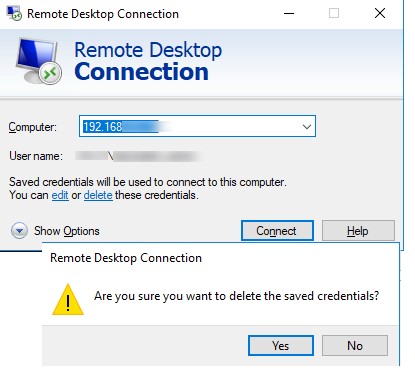Open the edit credentials link
Screen dimensions: 415x371
(60, 195)
